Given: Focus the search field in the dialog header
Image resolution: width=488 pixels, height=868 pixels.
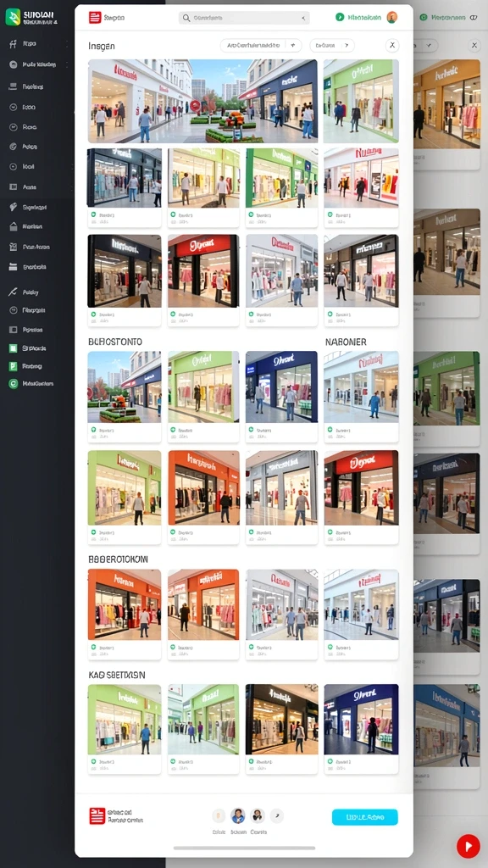Looking at the screenshot, I should coord(244,18).
